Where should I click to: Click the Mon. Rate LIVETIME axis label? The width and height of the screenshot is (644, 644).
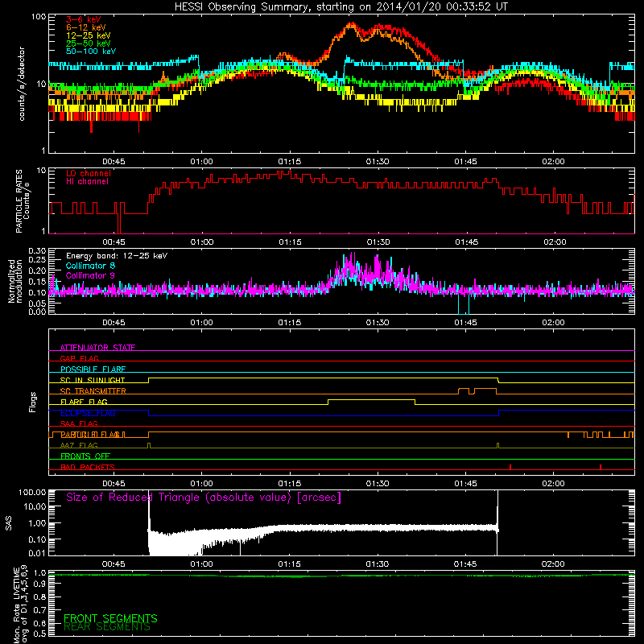tap(20, 604)
